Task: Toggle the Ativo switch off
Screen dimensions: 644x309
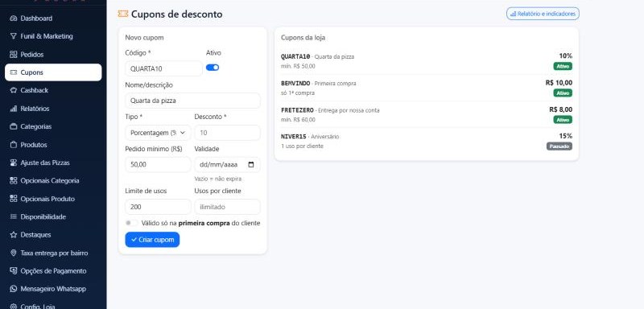Action: [x=213, y=68]
